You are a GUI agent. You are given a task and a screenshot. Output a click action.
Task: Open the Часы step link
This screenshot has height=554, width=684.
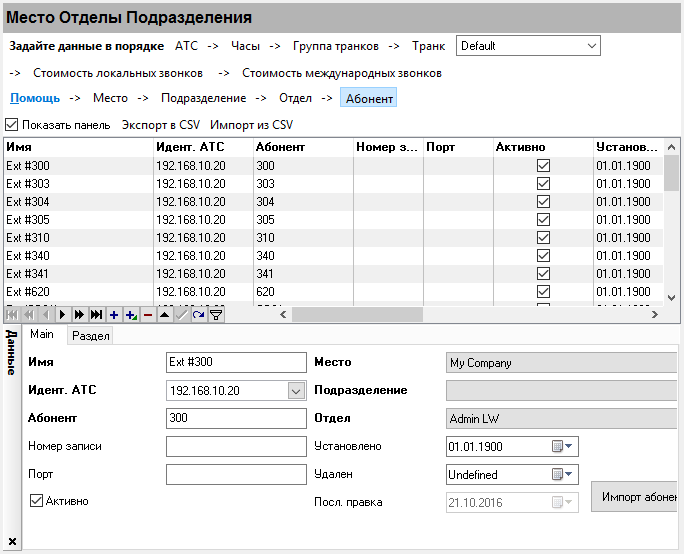tap(245, 46)
